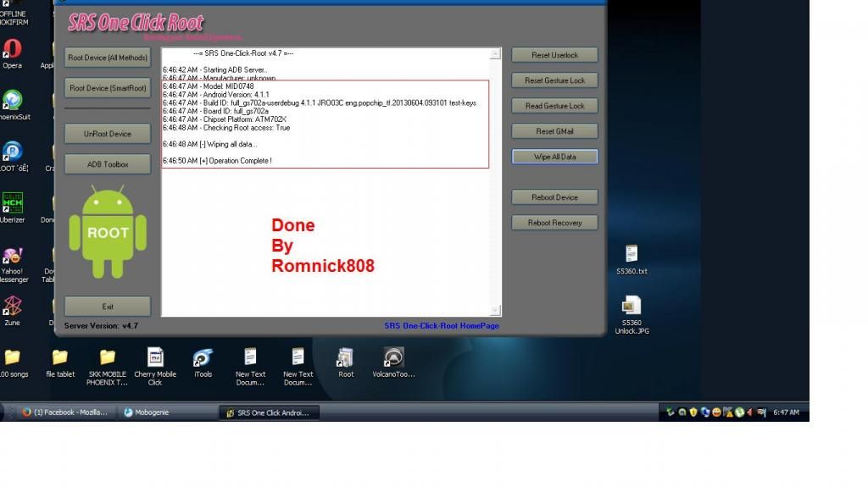This screenshot has height=487, width=868.
Task: Click the taskbar clock showing 6:47 AM
Action: click(x=786, y=412)
